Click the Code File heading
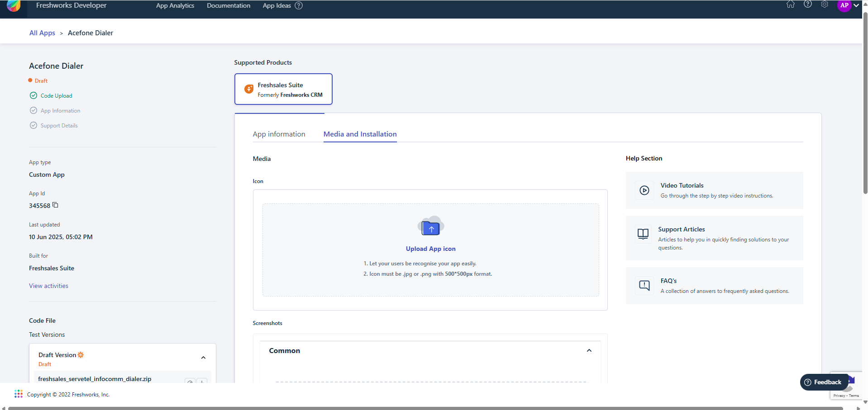Viewport: 868px width, 410px height. pos(42,320)
